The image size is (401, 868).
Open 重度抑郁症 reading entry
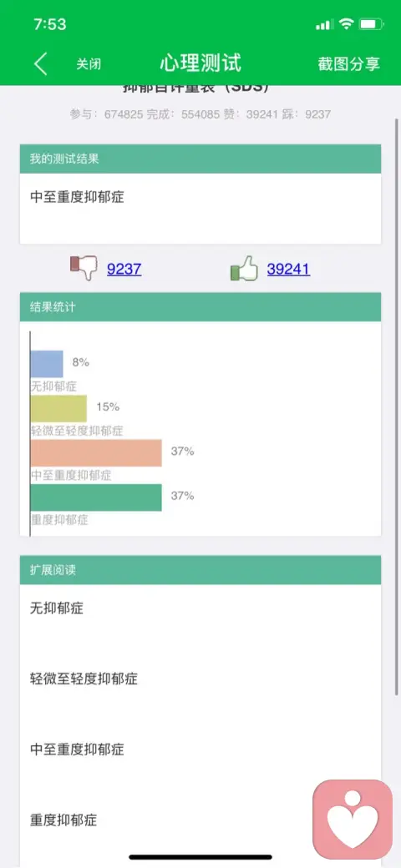(x=63, y=820)
